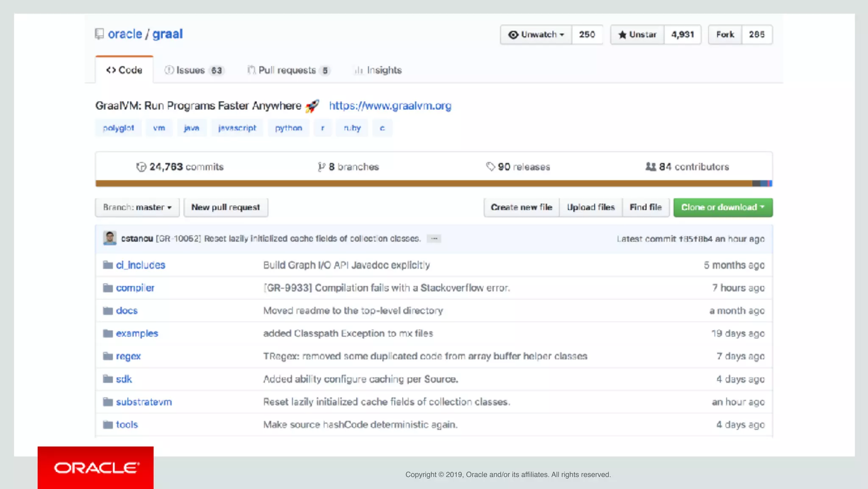Click the releases tag icon
Image resolution: width=868 pixels, height=489 pixels.
(x=490, y=167)
